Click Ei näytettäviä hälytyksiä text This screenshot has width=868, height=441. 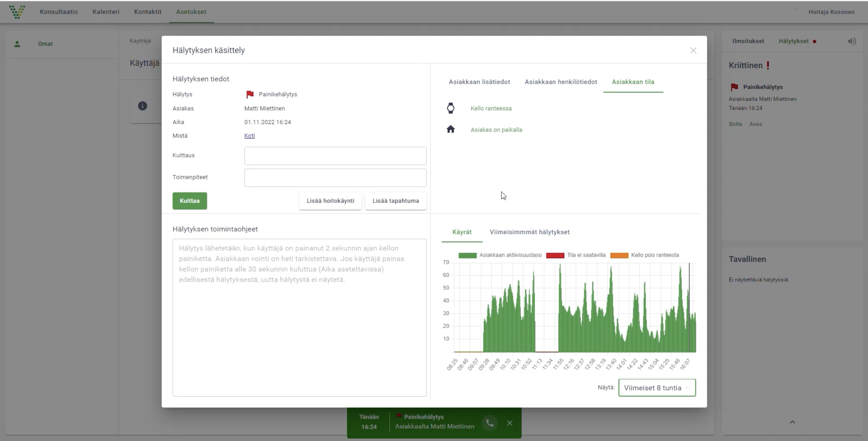[x=758, y=280]
